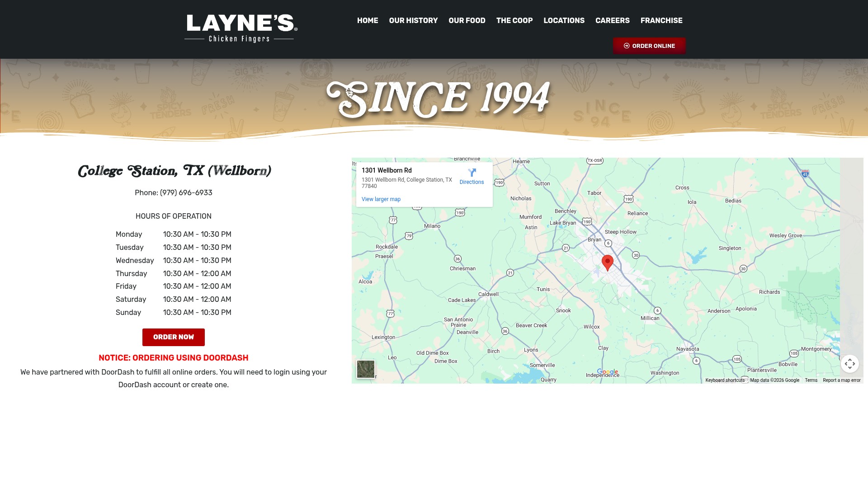The image size is (868, 488).
Task: Select the 1301 Wellborn Rd title
Action: (x=387, y=170)
